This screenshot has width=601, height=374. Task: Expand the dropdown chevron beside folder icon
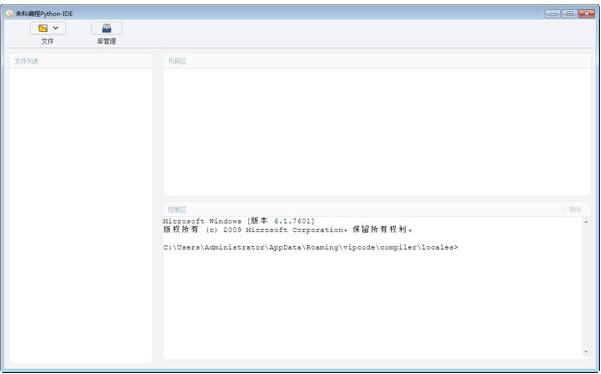tap(56, 28)
